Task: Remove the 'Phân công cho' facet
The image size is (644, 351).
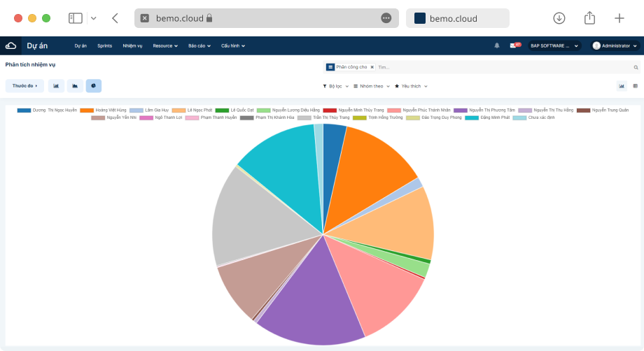Action: pyautogui.click(x=372, y=67)
